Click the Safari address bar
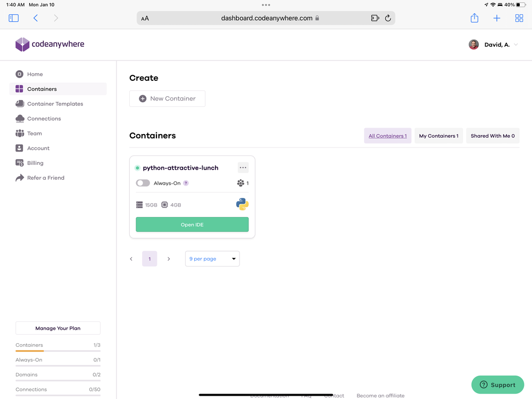Screen dimensions: 532x399 pyautogui.click(x=266, y=18)
